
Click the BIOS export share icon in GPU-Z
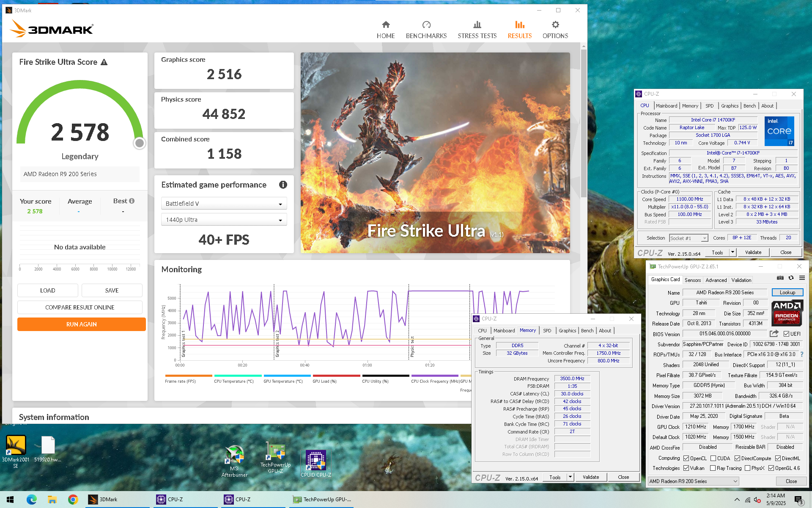[774, 334]
